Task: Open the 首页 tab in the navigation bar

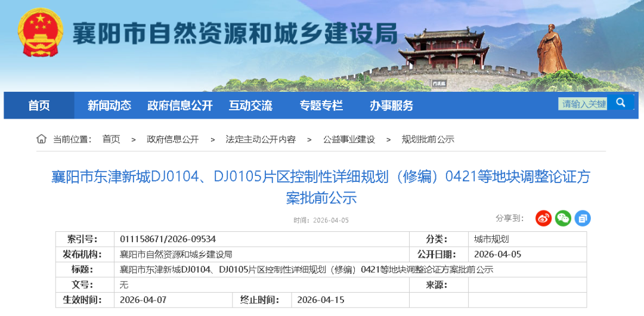Action: [39, 106]
